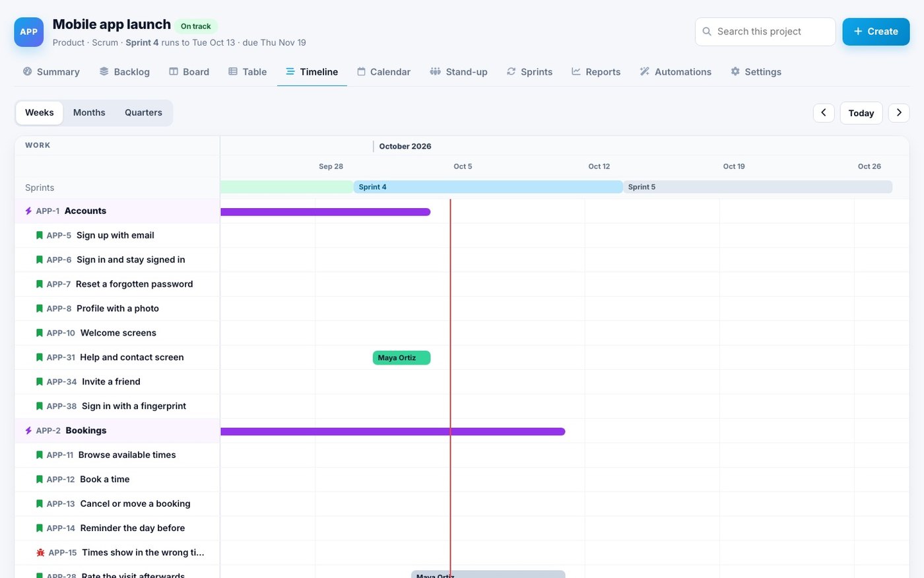
Task: Click the red bug icon for APP-15
Action: 40,552
